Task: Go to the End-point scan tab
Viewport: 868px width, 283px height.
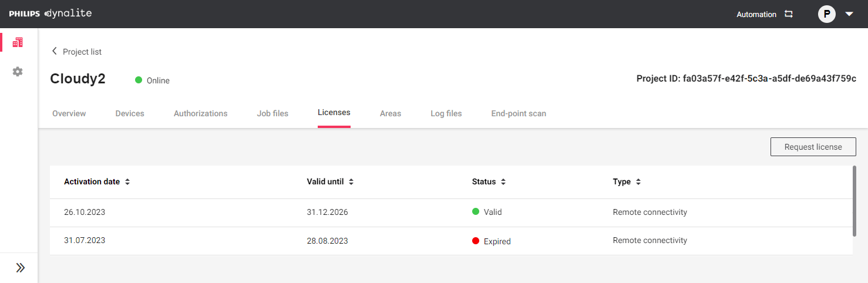Action: click(x=519, y=113)
